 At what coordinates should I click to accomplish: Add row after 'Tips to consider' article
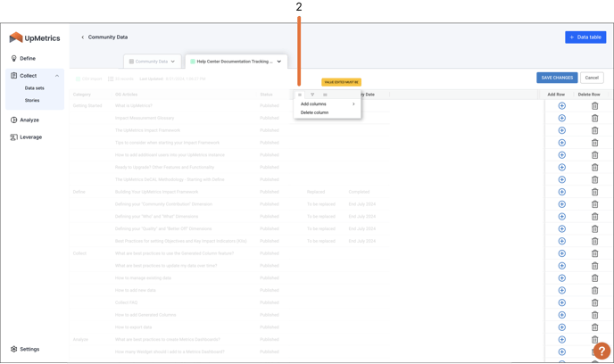point(562,143)
